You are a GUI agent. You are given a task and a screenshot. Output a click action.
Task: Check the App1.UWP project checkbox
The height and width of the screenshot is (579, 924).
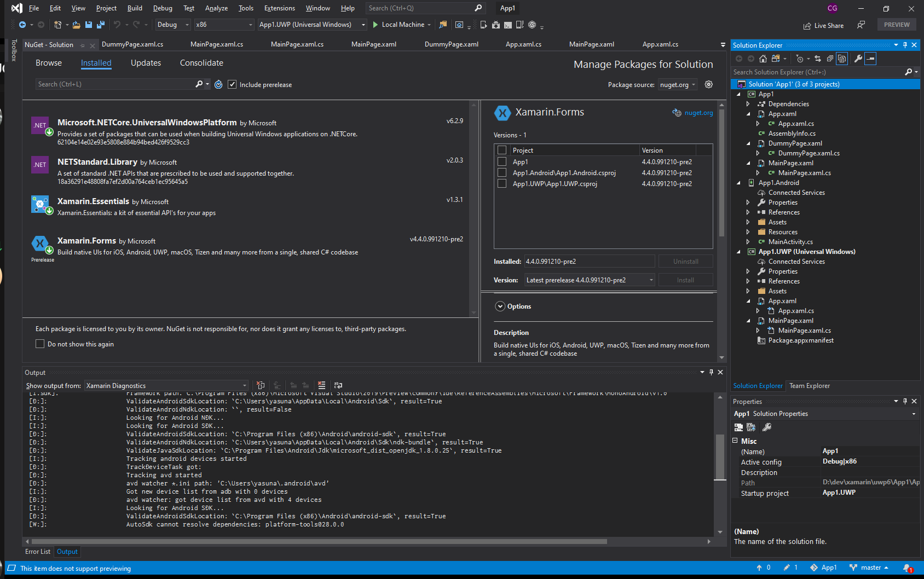(502, 184)
